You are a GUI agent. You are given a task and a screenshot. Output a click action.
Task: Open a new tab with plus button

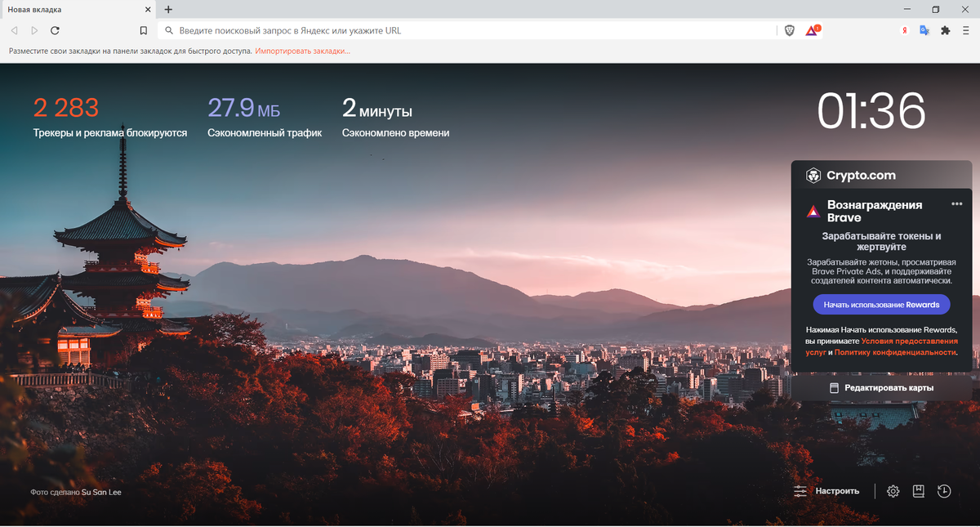tap(168, 10)
